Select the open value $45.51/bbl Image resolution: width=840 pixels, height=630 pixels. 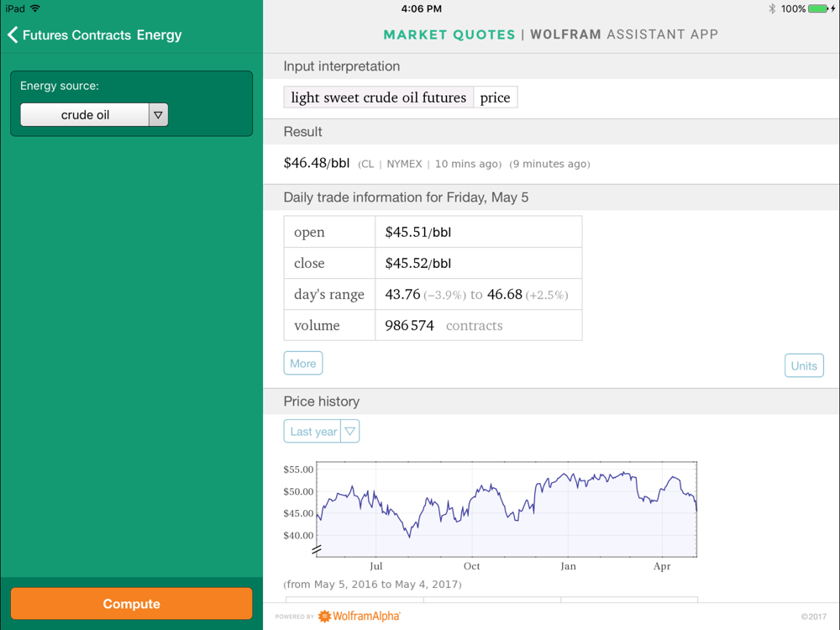pyautogui.click(x=417, y=232)
